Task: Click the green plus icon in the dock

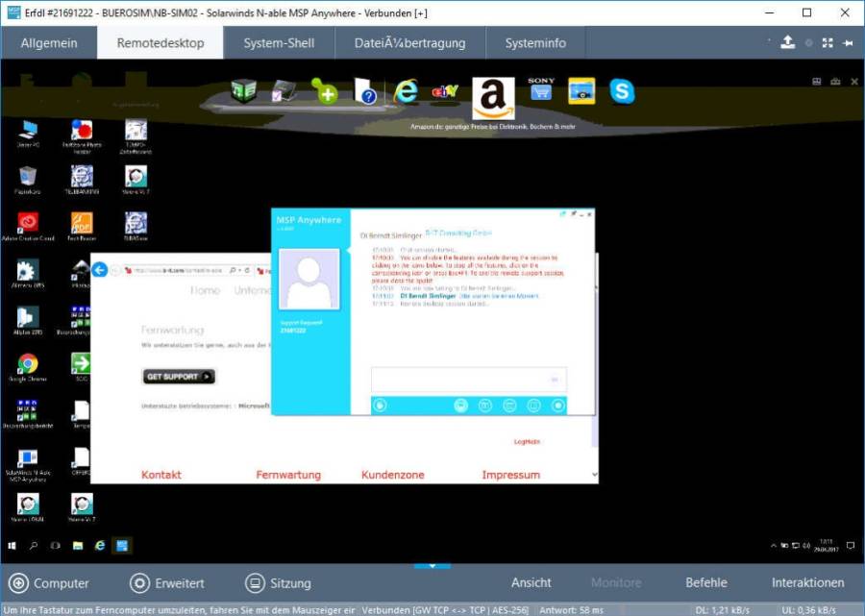Action: click(325, 91)
